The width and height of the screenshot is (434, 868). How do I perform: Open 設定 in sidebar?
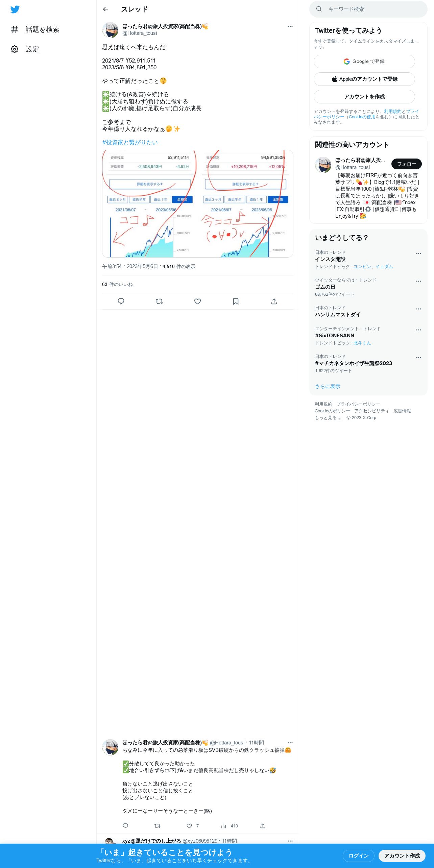(25, 49)
